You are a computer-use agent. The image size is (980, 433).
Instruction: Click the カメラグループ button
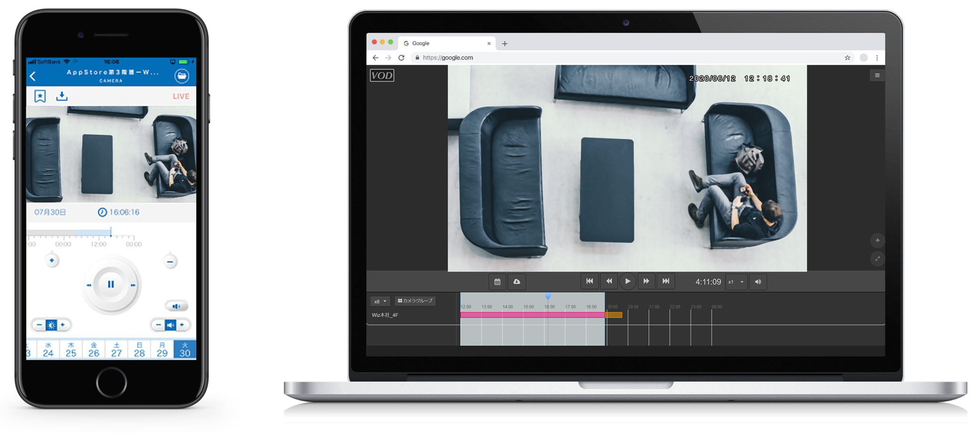[x=415, y=300]
